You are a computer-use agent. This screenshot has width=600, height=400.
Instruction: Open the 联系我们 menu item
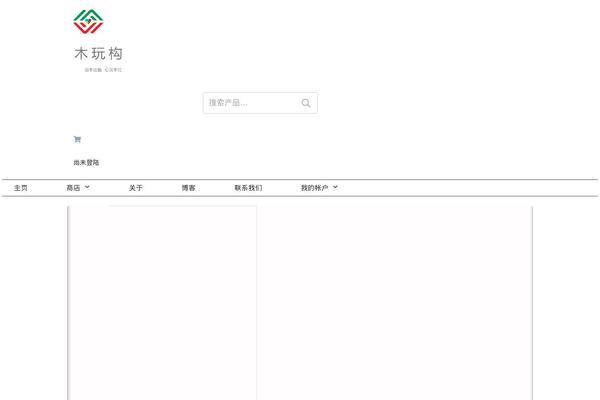(x=248, y=188)
